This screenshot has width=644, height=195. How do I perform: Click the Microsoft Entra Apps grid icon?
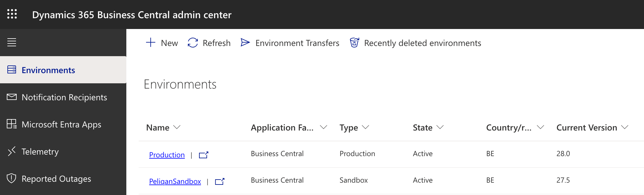coord(12,124)
